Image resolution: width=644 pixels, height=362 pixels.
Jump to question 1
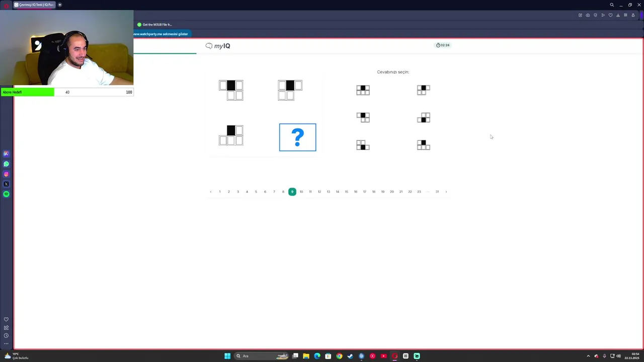pos(220,192)
